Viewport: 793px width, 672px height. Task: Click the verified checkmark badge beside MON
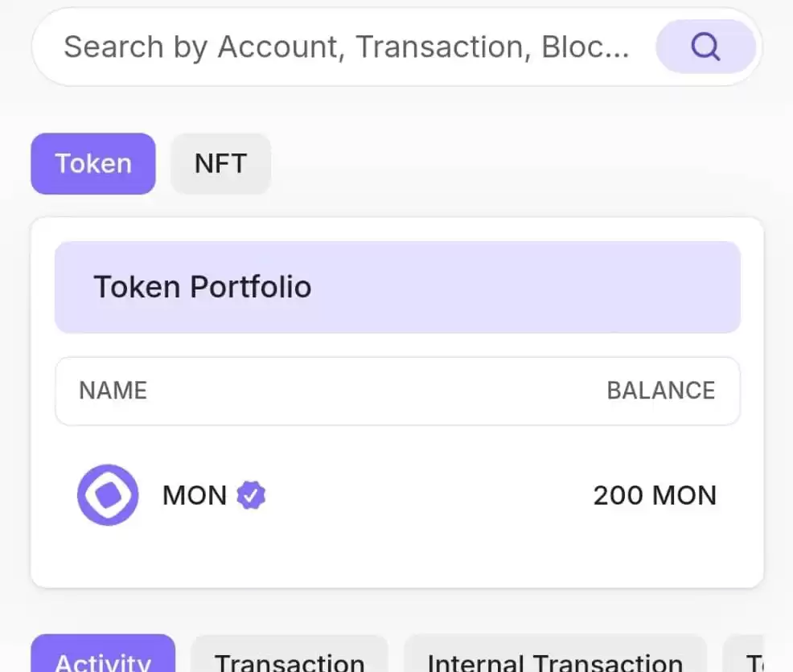pos(251,495)
